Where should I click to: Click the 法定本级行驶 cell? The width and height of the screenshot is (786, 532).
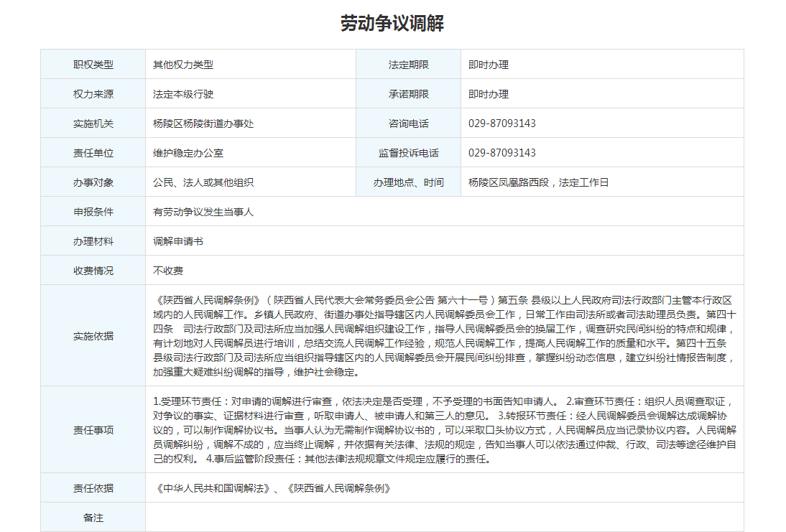coord(183,94)
